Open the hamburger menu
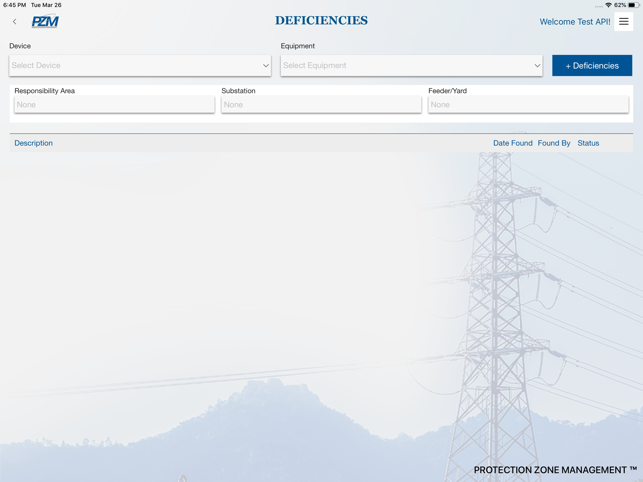 point(623,22)
